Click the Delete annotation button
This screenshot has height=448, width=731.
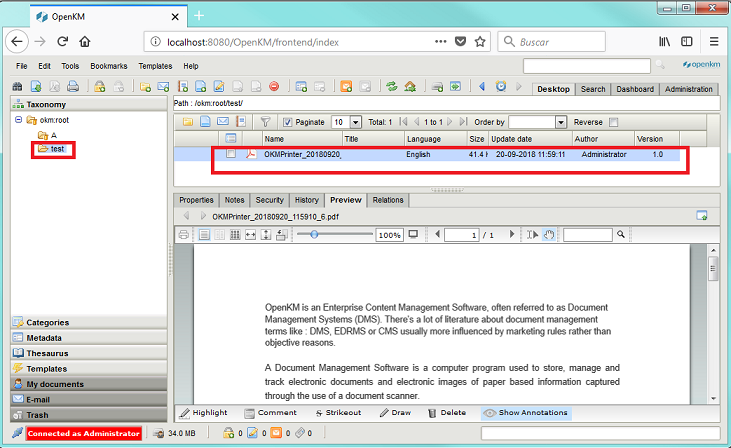tap(447, 413)
